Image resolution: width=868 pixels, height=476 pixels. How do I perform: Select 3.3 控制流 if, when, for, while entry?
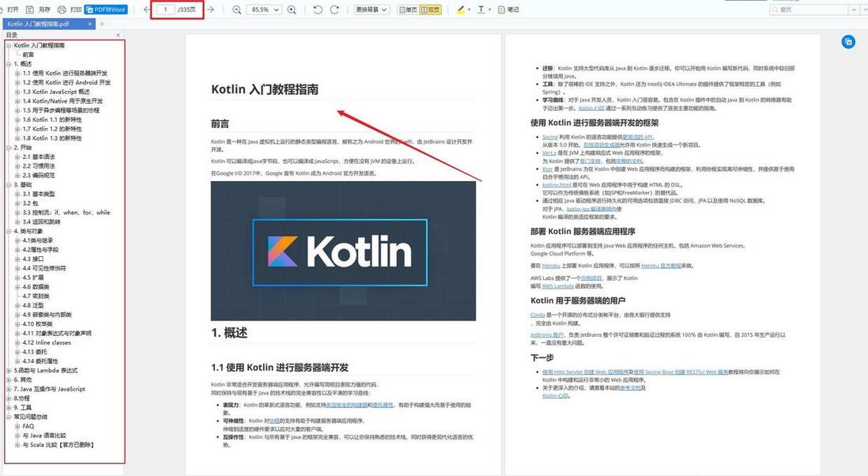pos(66,213)
